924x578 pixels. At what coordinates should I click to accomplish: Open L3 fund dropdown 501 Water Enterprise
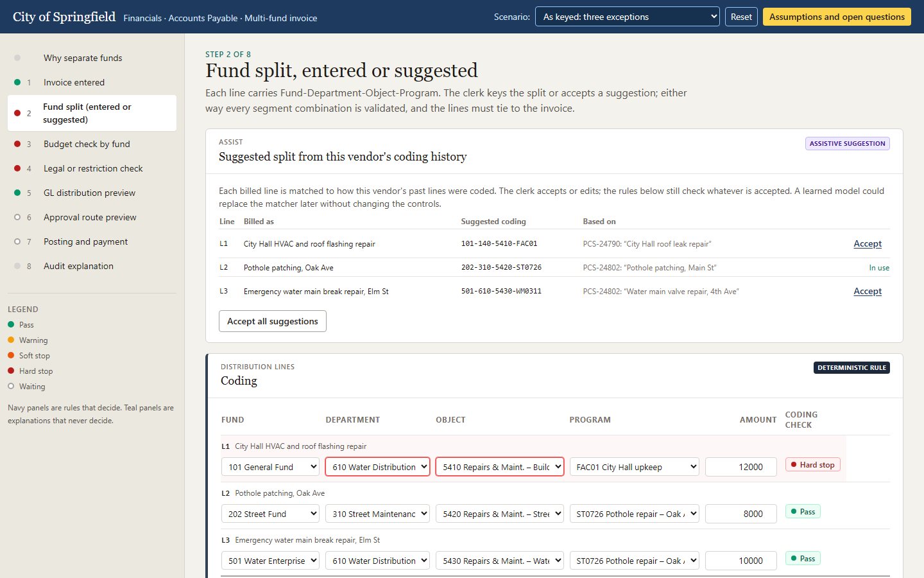click(x=270, y=561)
